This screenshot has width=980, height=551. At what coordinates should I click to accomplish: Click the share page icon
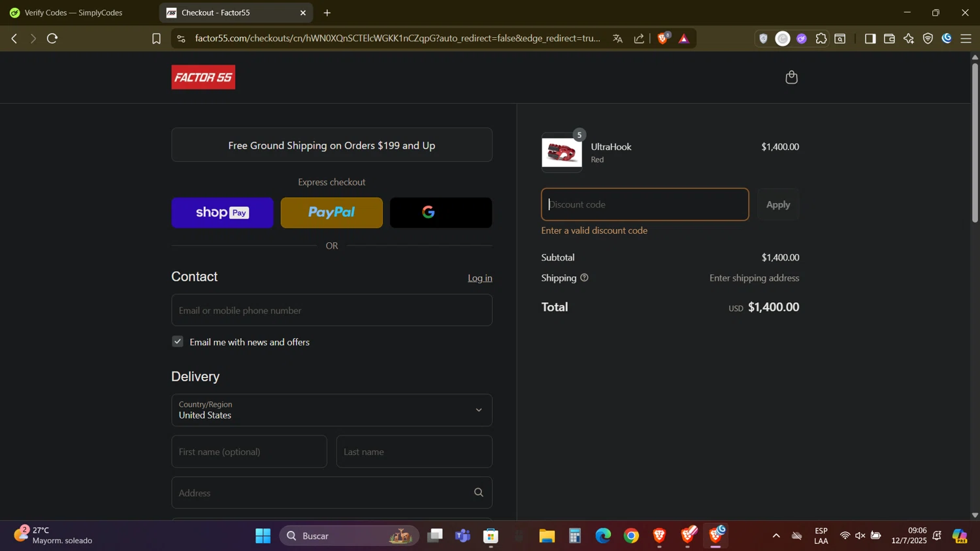tap(639, 39)
